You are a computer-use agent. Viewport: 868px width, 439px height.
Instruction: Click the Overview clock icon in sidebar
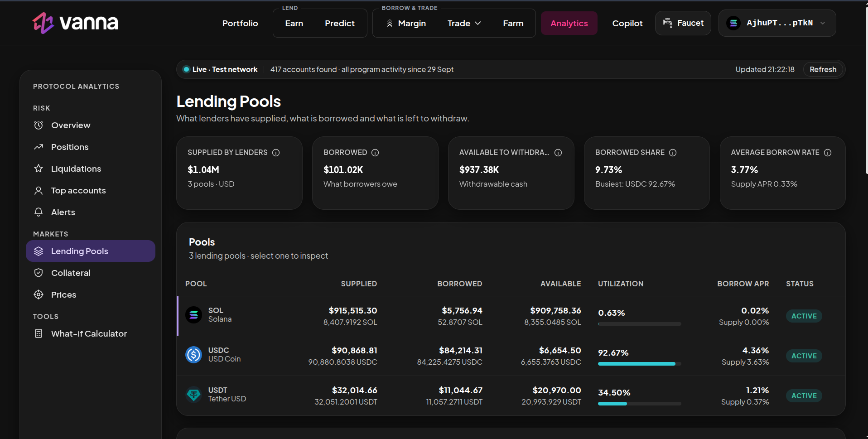pos(39,125)
